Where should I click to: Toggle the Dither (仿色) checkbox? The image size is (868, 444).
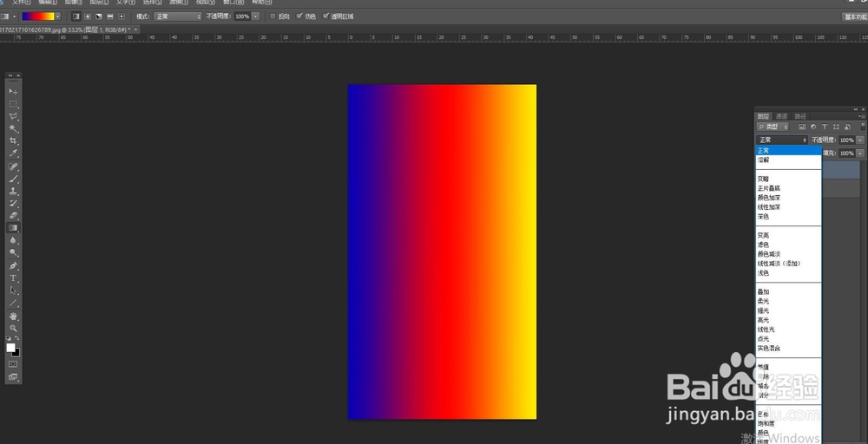click(x=299, y=16)
